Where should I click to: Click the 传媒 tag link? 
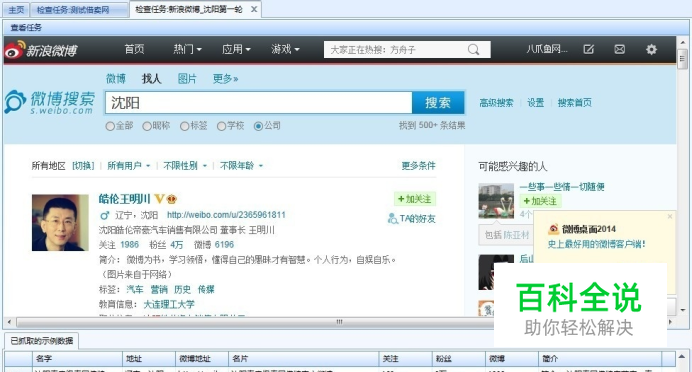pyautogui.click(x=206, y=289)
